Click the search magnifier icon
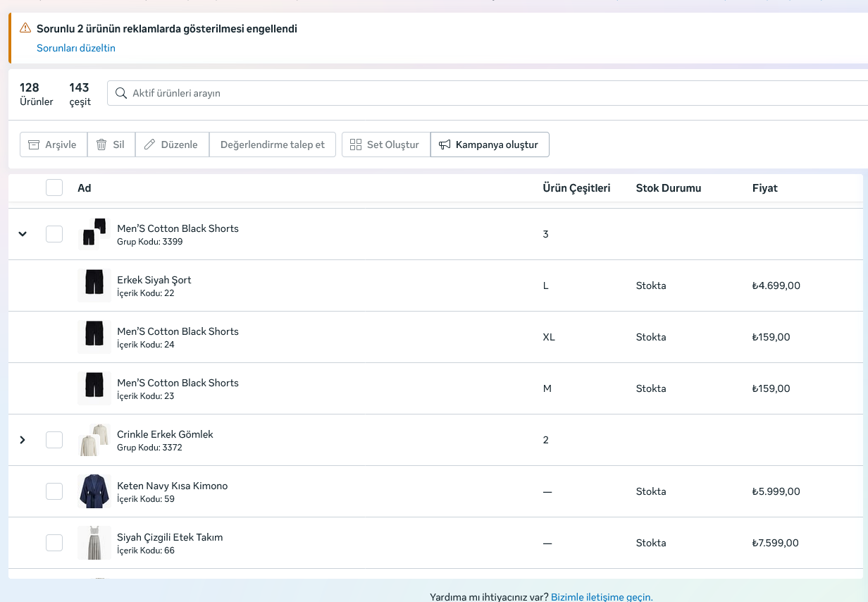868x602 pixels. tap(121, 93)
